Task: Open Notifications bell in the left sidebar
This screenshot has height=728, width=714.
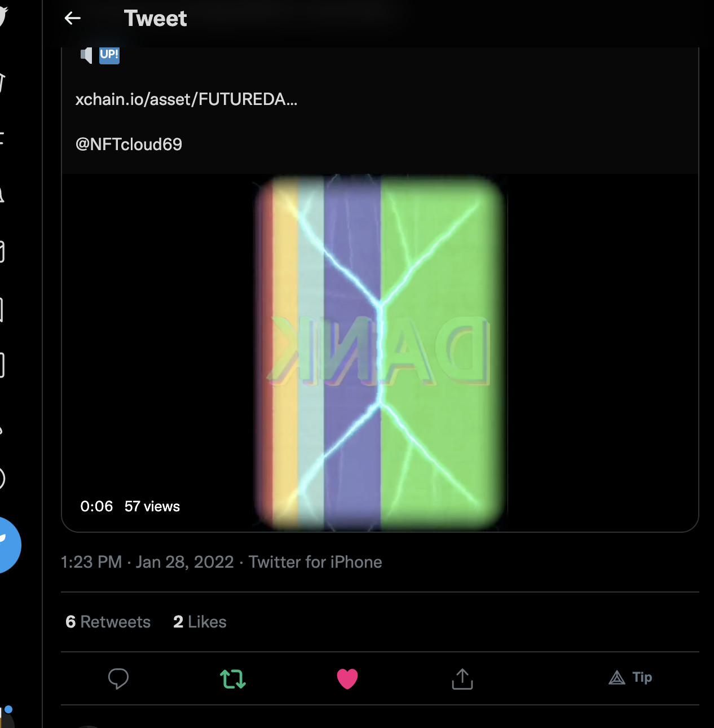Action: point(2,195)
